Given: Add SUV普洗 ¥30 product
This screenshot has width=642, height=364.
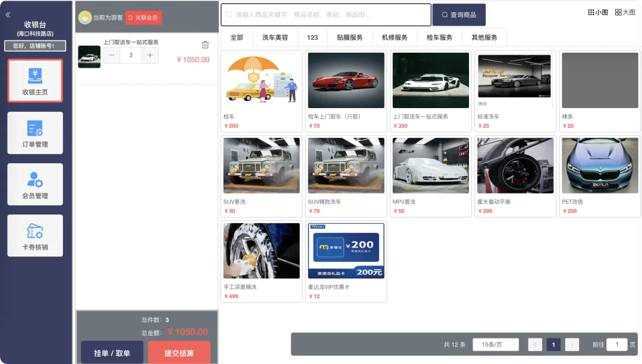Looking at the screenshot, I should [x=262, y=176].
